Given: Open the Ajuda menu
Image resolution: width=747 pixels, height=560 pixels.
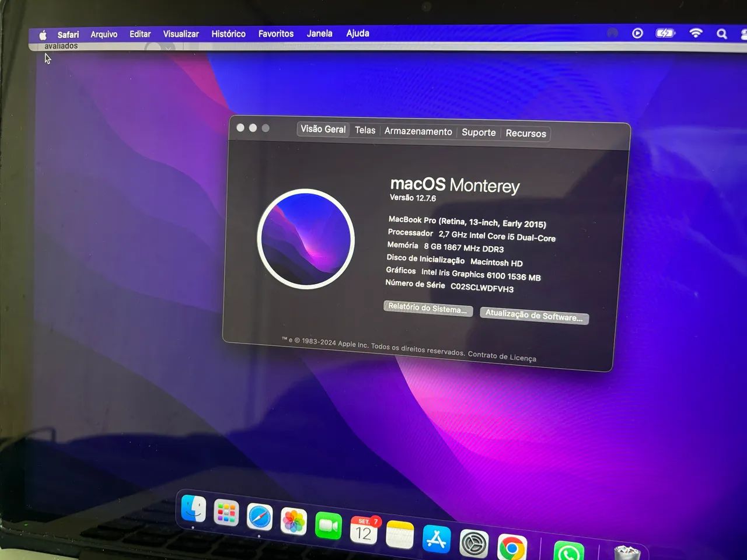Looking at the screenshot, I should point(358,33).
